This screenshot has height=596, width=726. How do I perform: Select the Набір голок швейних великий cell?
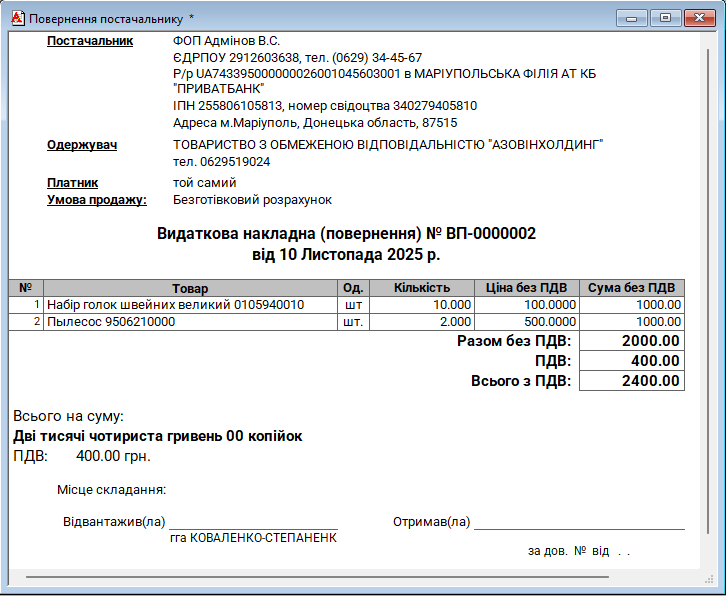190,305
